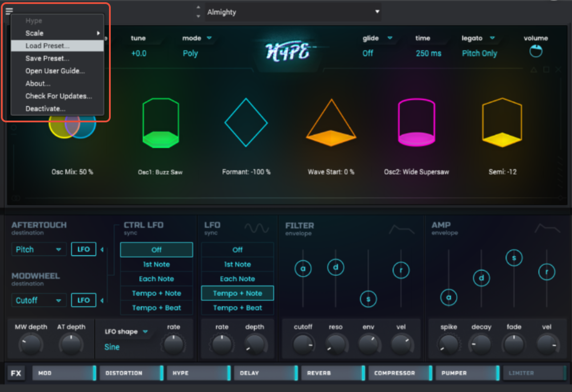This screenshot has height=392, width=572.
Task: Click the LFO sine wave icon
Action: point(257,228)
